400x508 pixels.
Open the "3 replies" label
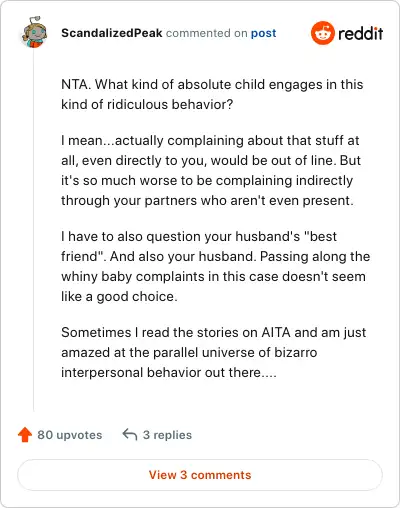point(167,435)
